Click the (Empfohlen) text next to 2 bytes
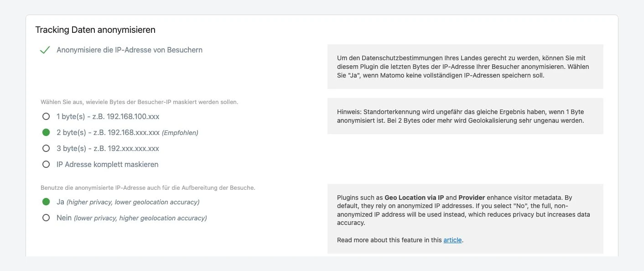The image size is (644, 271). click(180, 133)
